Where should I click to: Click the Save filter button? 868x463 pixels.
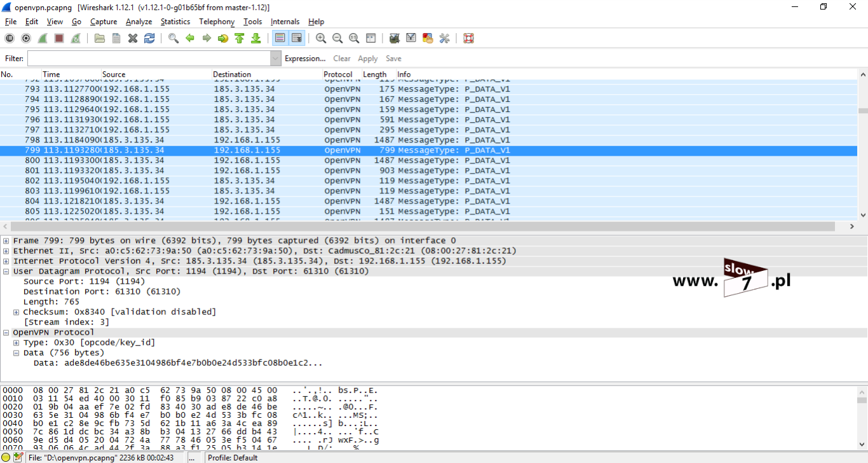393,59
